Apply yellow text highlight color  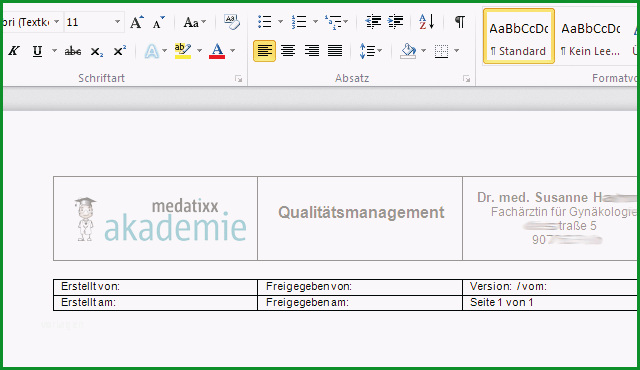click(x=183, y=51)
